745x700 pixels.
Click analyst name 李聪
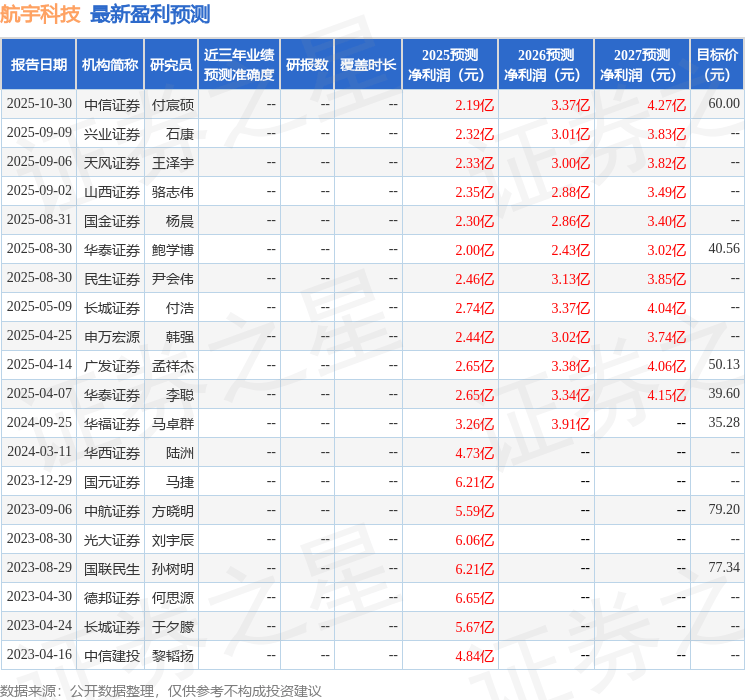click(180, 395)
